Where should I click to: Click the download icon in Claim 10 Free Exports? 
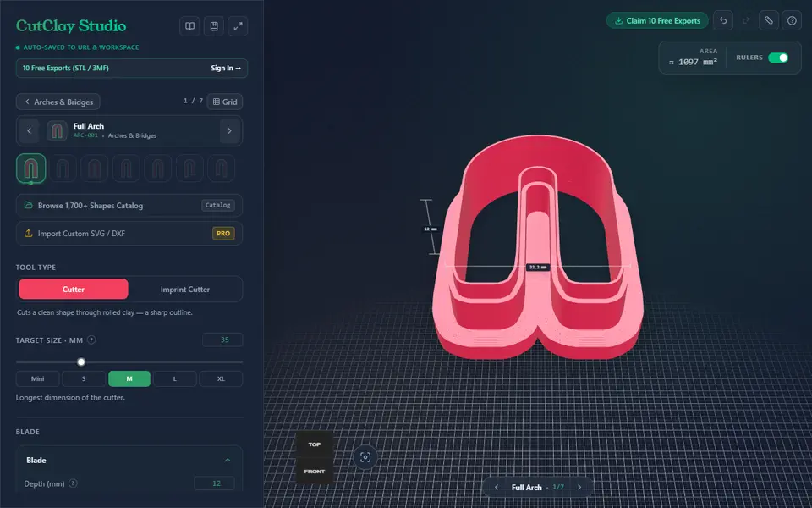pos(618,21)
